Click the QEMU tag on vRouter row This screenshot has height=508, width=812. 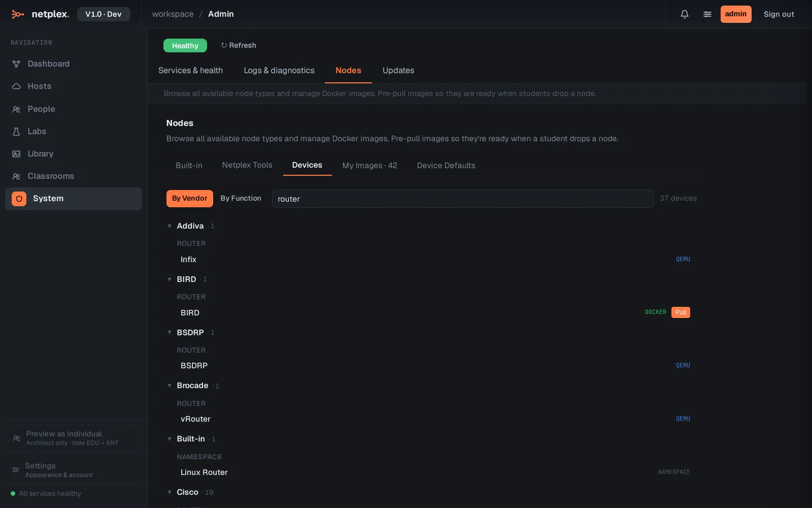[683, 419]
